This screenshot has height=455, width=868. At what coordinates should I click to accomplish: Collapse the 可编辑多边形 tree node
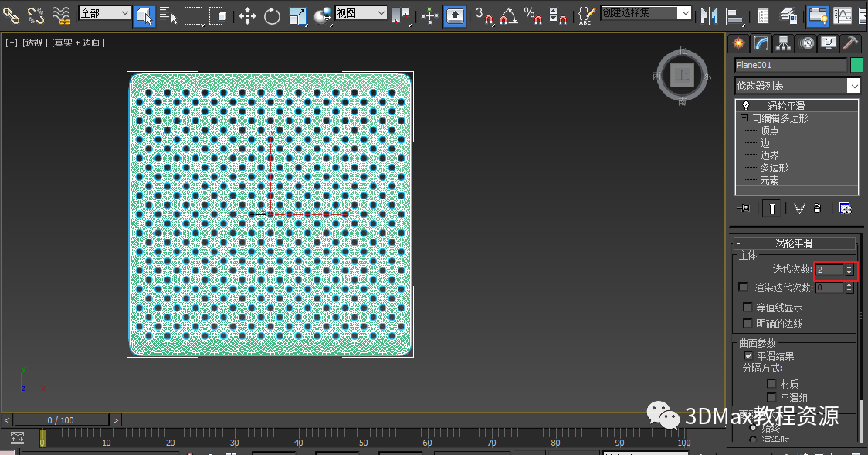744,118
